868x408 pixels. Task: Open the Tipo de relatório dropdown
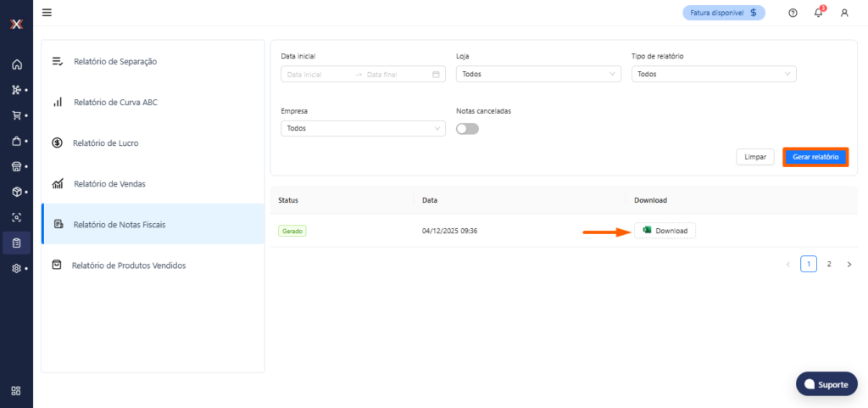pos(714,74)
